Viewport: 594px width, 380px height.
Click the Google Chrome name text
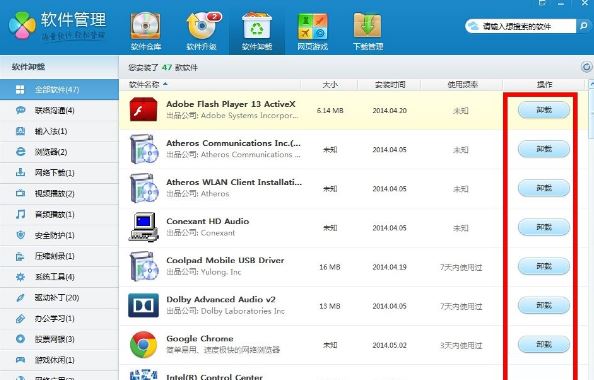200,338
